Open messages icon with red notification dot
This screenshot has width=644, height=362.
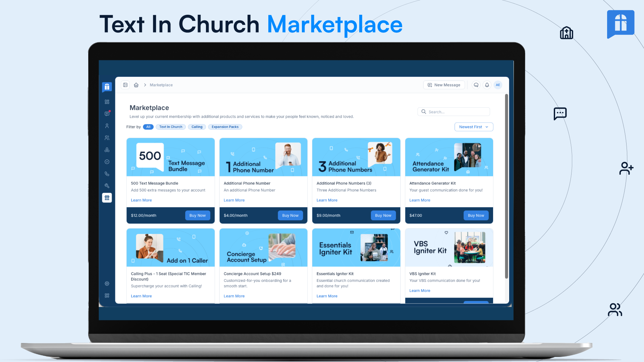click(x=107, y=114)
